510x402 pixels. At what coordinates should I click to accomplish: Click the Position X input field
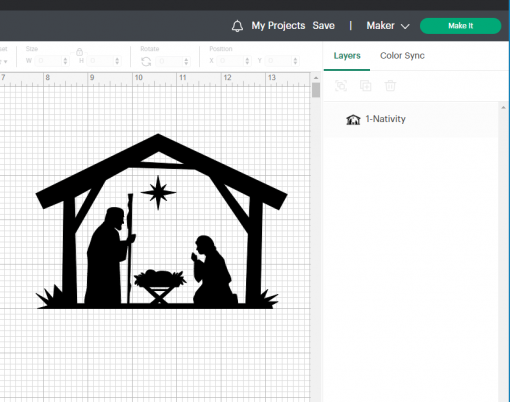point(231,61)
